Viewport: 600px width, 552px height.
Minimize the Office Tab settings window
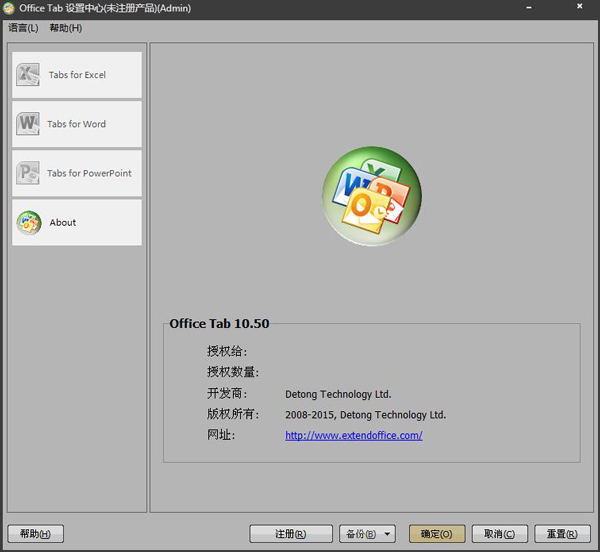[x=529, y=8]
